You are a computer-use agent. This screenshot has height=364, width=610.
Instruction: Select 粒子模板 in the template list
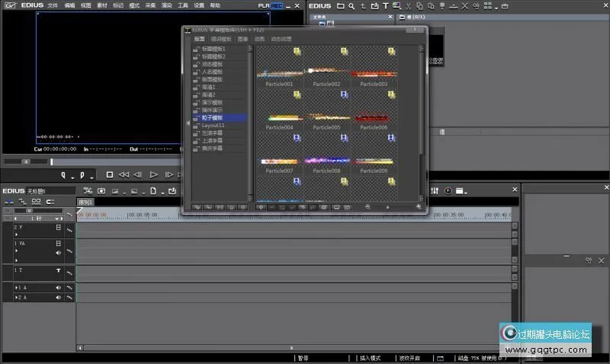tap(213, 118)
